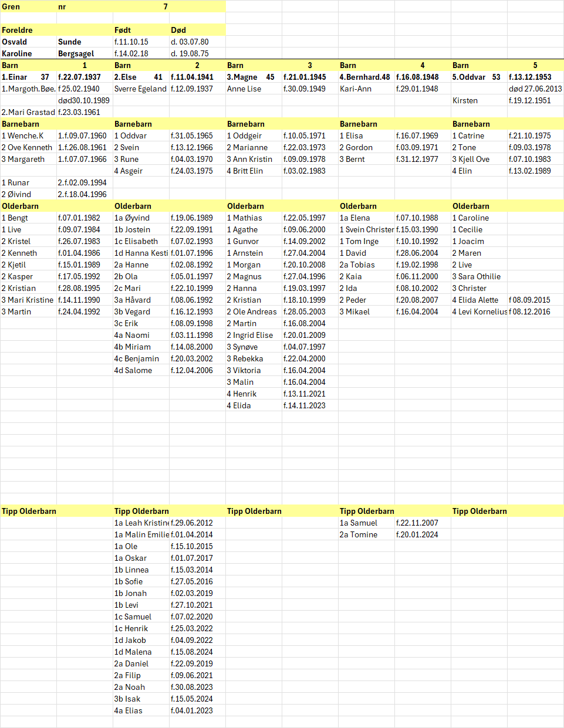Click the cell "3 Margareth"

pyautogui.click(x=28, y=159)
